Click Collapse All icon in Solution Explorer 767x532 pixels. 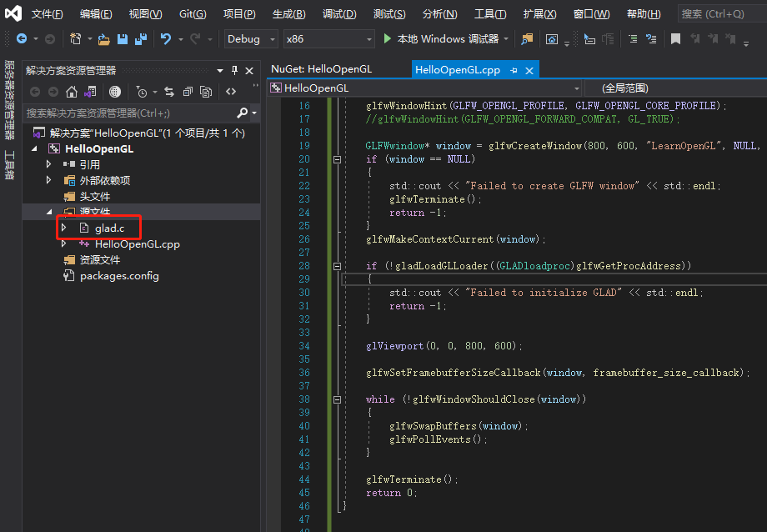point(187,92)
